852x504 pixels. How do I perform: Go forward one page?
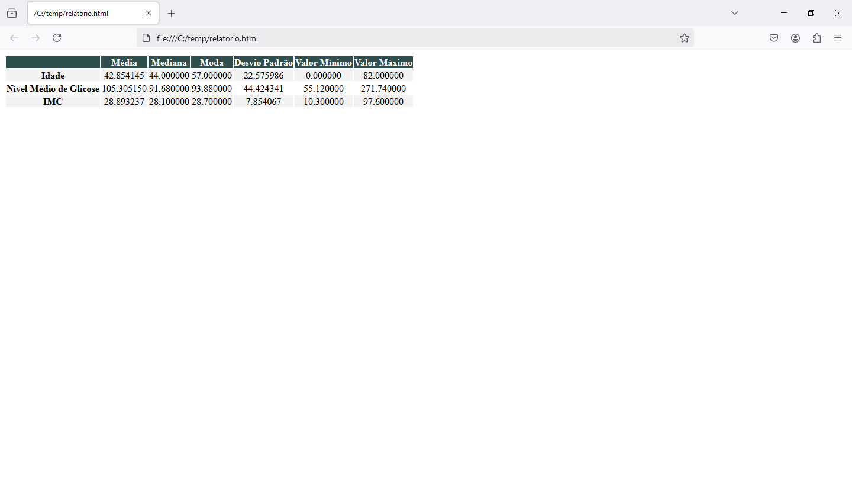(35, 38)
